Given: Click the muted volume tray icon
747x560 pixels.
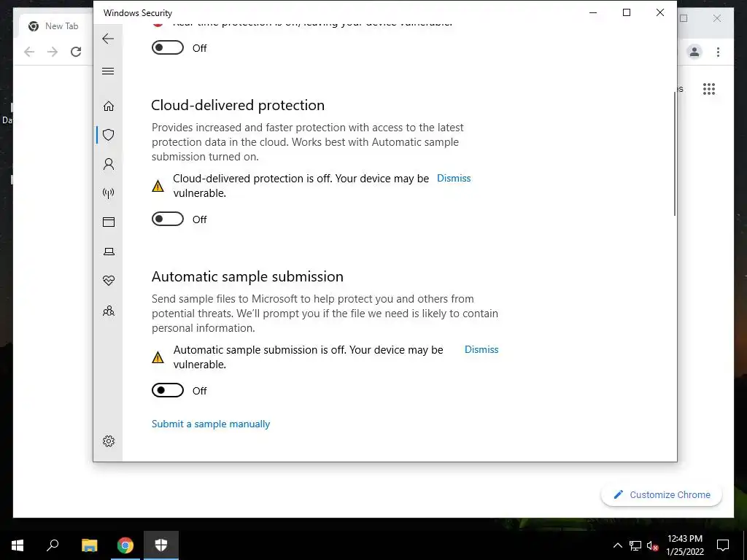Looking at the screenshot, I should pos(652,545).
